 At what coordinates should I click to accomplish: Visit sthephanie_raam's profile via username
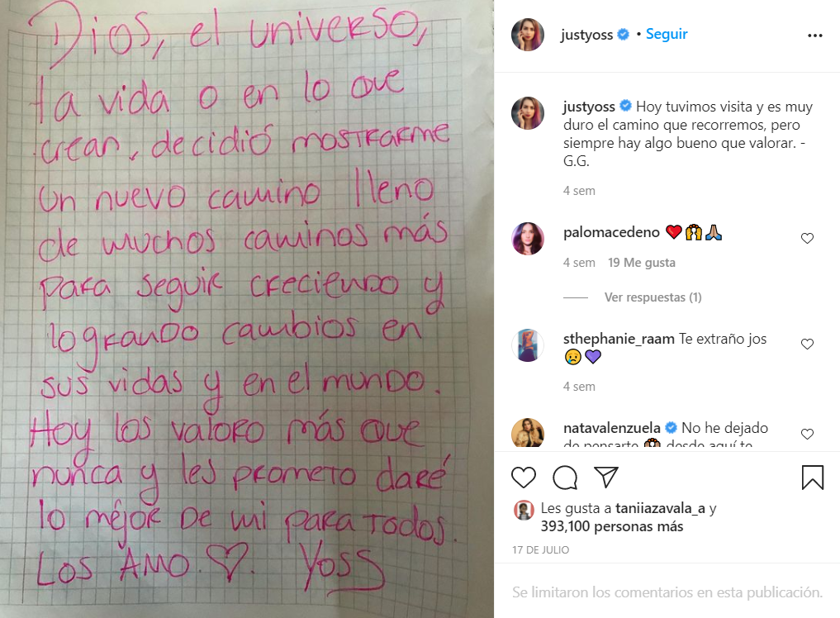619,339
